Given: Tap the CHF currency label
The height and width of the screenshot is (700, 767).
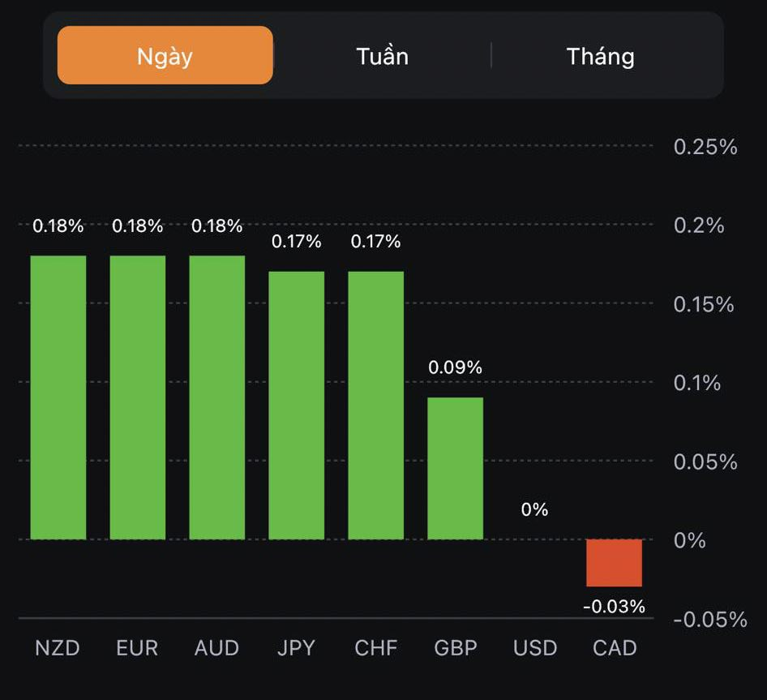Looking at the screenshot, I should [x=376, y=648].
